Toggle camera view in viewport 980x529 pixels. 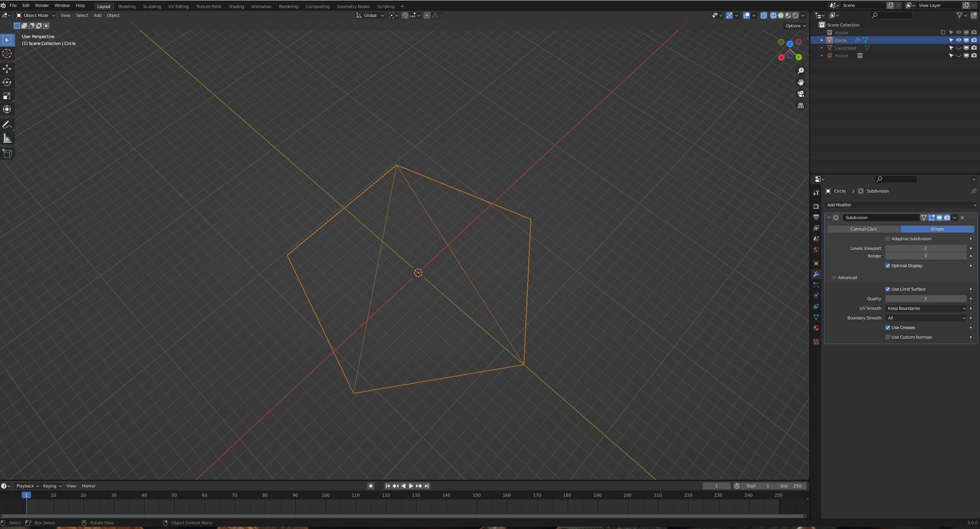(x=801, y=94)
